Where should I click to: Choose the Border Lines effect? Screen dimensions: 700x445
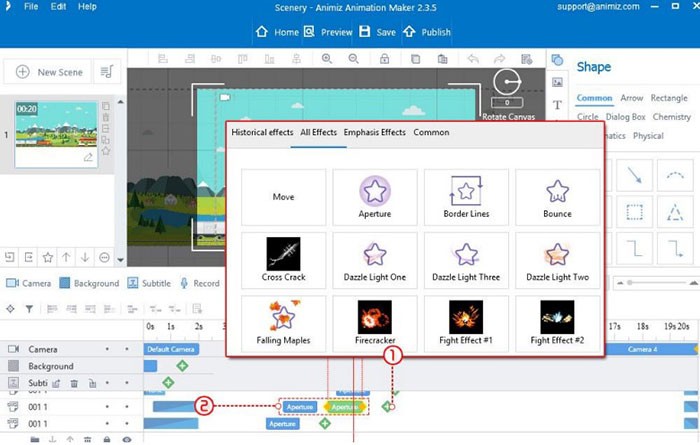pyautogui.click(x=466, y=196)
